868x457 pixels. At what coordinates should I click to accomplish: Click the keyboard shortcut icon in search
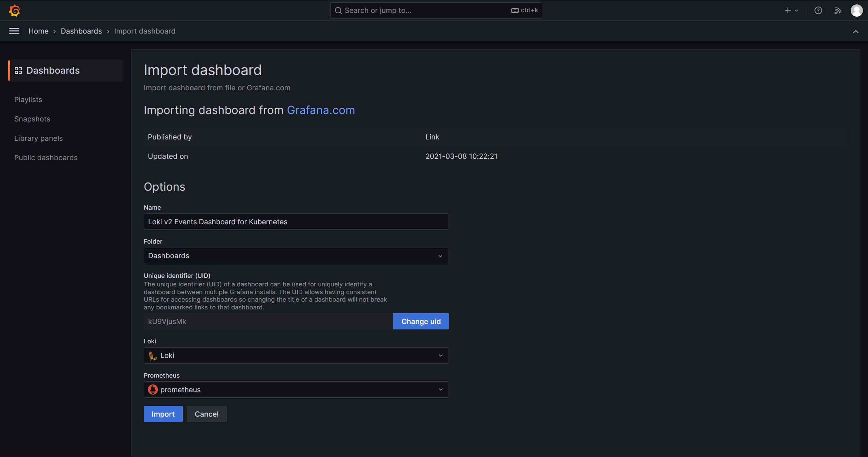515,11
